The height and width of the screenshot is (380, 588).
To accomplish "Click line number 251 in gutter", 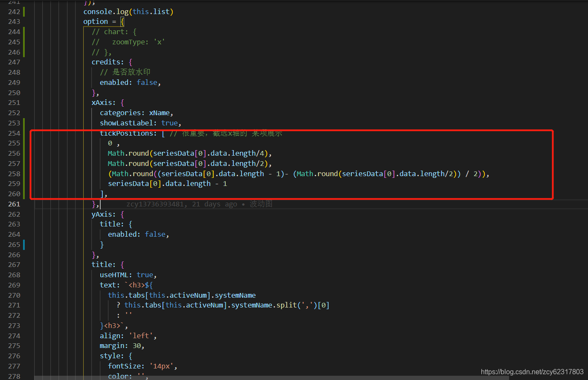I will click(x=14, y=102).
